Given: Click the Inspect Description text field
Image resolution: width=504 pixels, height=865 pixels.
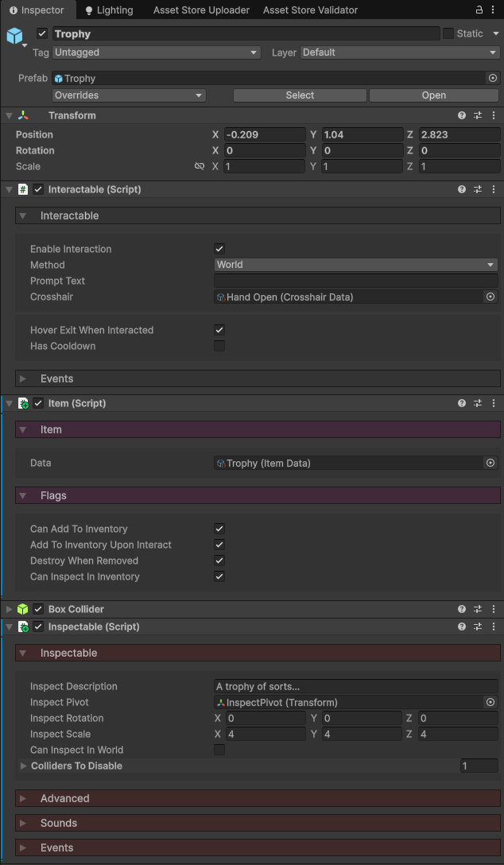Looking at the screenshot, I should click(355, 686).
